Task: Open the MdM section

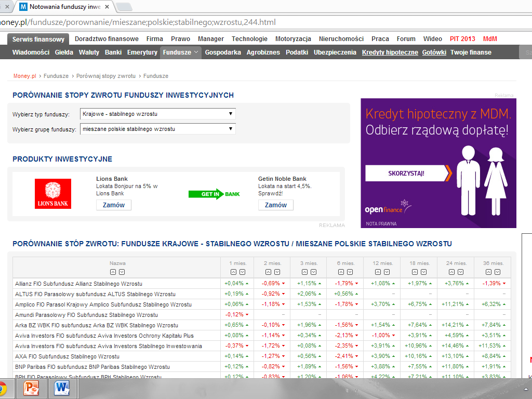Action: tap(490, 38)
